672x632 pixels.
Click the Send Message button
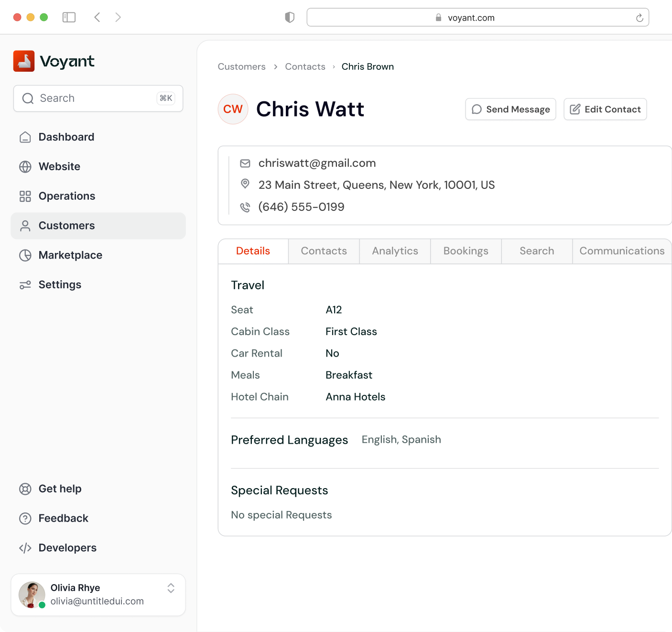[x=510, y=109]
